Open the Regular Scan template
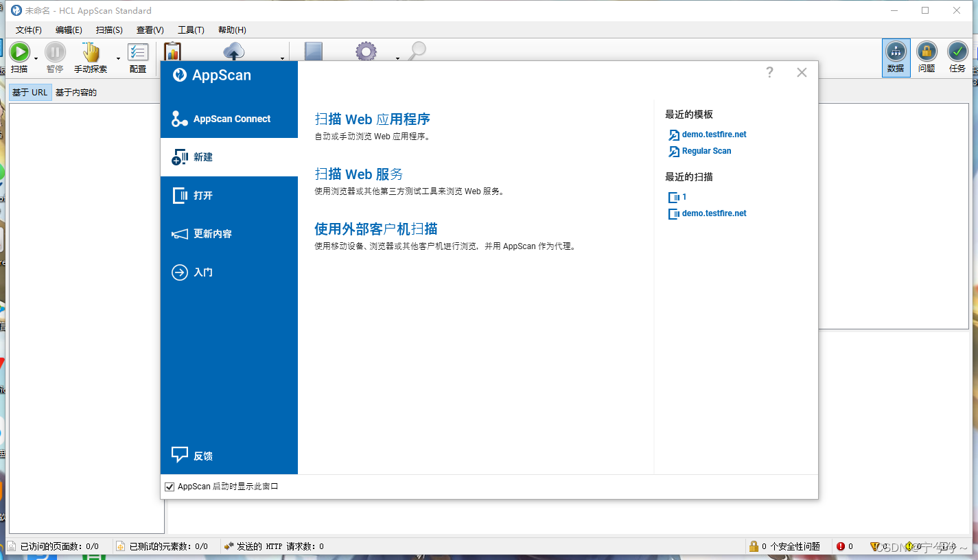Image resolution: width=978 pixels, height=560 pixels. (700, 151)
